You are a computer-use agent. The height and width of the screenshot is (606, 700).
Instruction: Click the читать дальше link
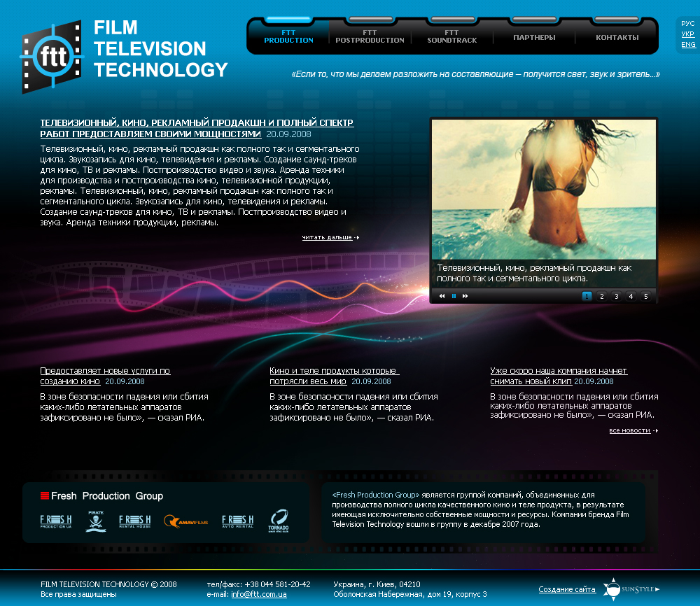coord(326,237)
